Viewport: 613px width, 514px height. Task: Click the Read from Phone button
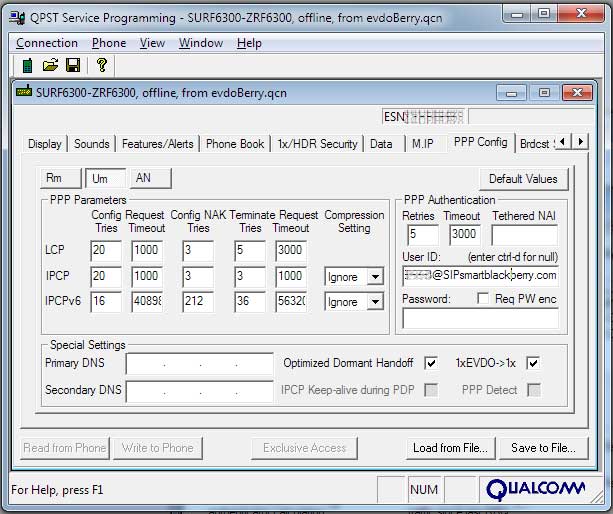pos(65,448)
